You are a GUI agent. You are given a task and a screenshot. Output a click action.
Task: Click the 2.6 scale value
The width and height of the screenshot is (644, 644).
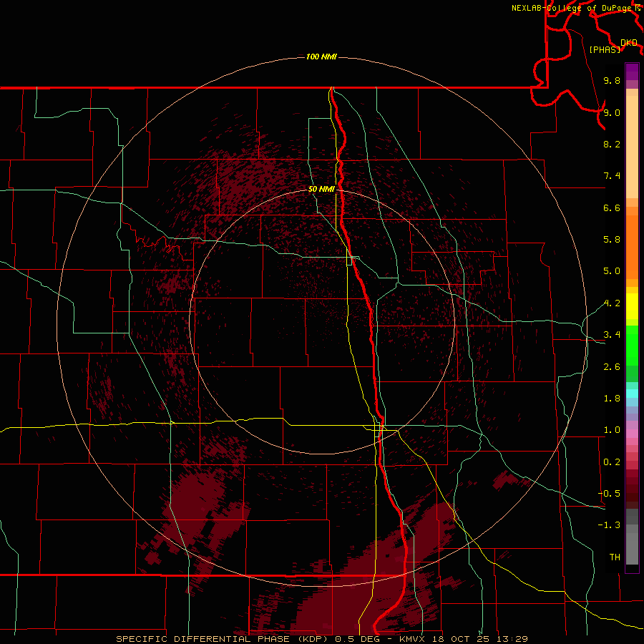612,367
